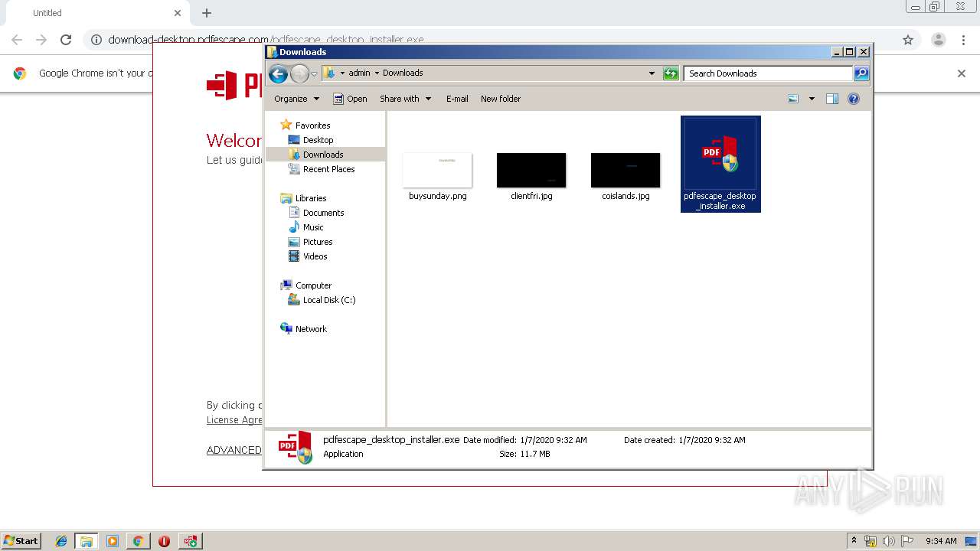Dismiss the Chrome default browser infobar
The height and width of the screenshot is (551, 980).
click(x=962, y=73)
